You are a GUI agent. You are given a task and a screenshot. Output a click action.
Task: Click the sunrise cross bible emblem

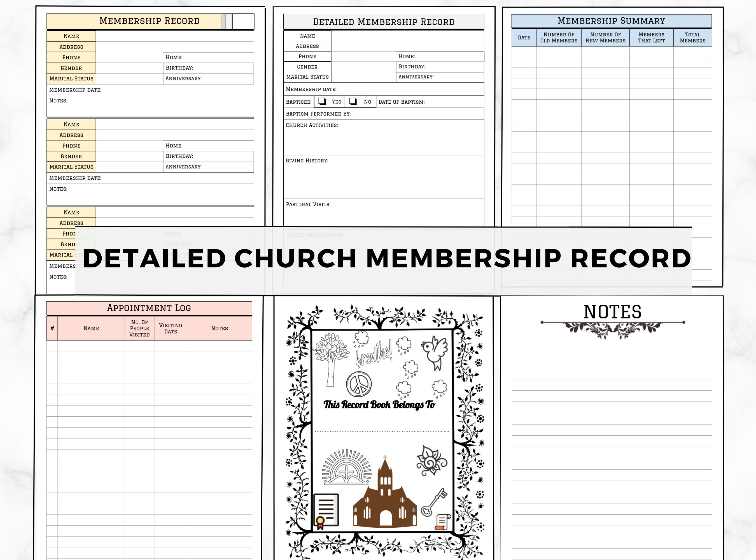click(x=346, y=467)
